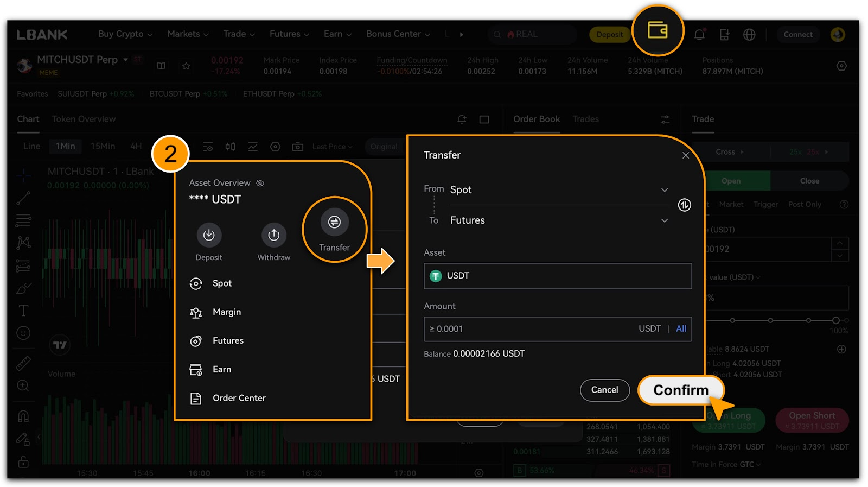Open Futures in the asset menu
The width and height of the screenshot is (868, 487).
pyautogui.click(x=228, y=341)
